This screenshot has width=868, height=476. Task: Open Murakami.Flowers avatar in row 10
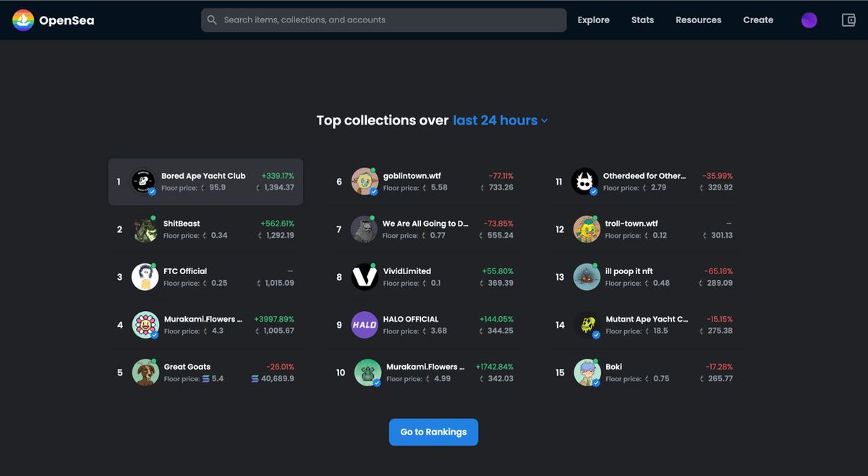(x=367, y=373)
